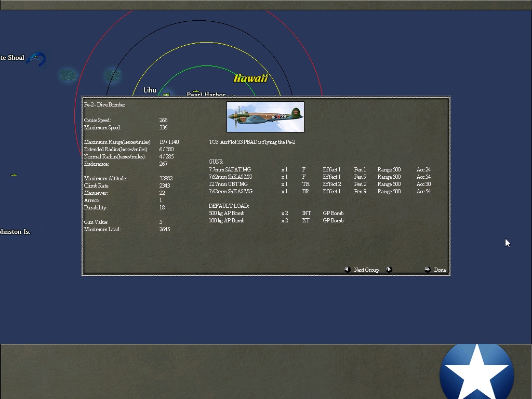Image resolution: width=532 pixels, height=399 pixels.
Task: Click the Gun Value number 5
Action: coord(161,222)
